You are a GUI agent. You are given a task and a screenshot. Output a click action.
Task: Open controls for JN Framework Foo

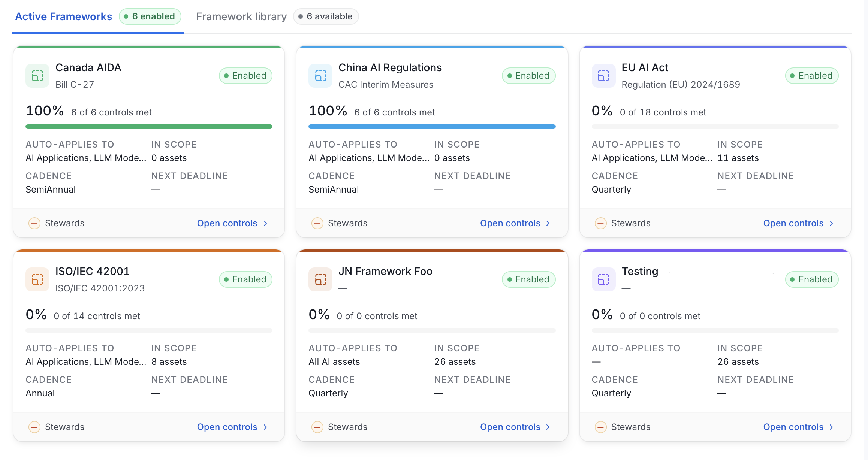pyautogui.click(x=515, y=427)
